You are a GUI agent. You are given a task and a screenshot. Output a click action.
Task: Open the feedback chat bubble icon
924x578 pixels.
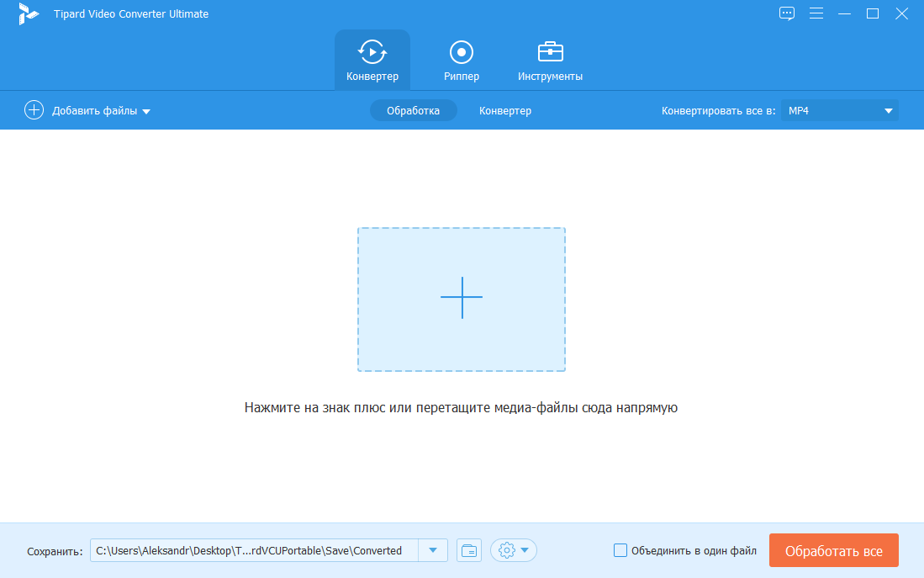click(787, 13)
